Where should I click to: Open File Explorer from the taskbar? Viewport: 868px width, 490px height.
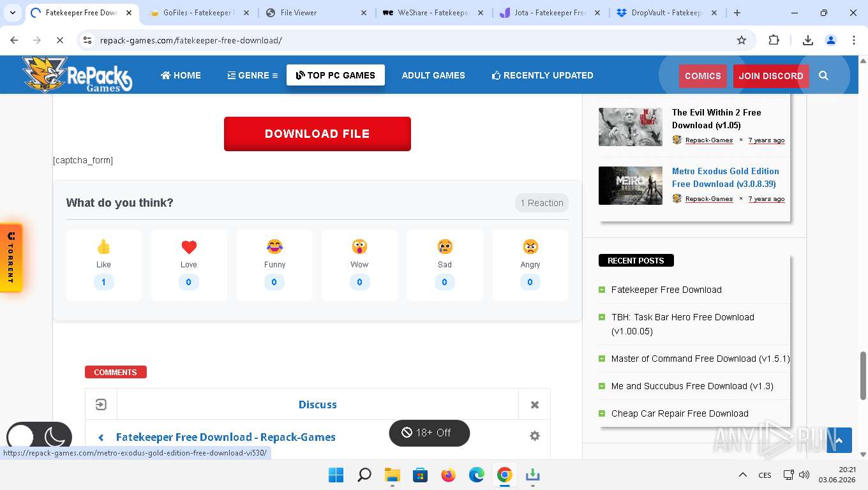coord(392,475)
